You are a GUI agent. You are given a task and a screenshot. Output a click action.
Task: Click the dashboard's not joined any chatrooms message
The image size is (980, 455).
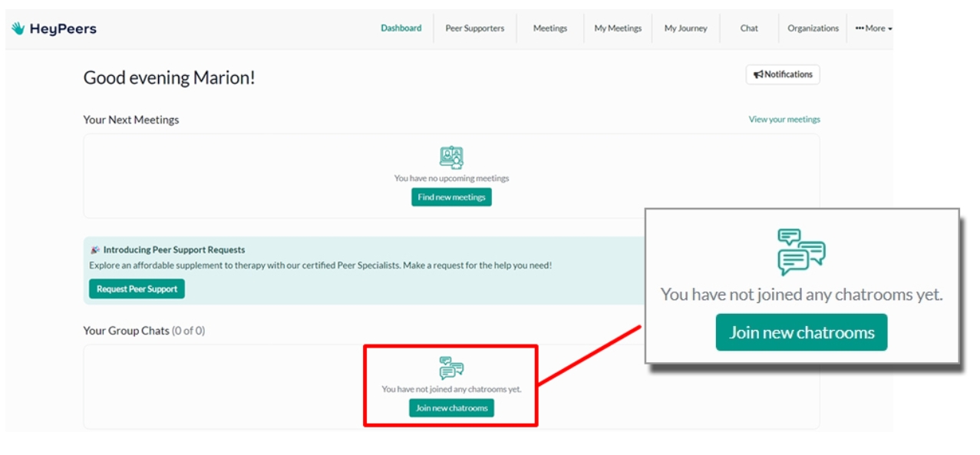451,389
